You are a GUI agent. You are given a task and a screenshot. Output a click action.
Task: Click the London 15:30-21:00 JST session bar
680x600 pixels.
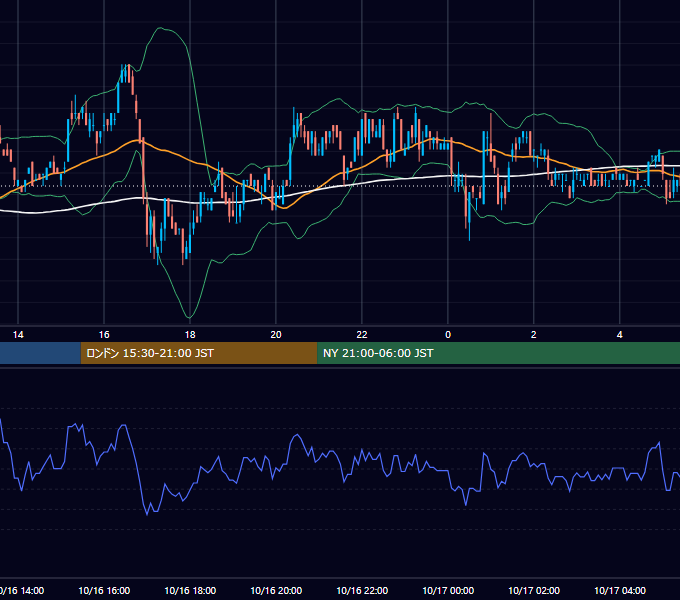click(x=199, y=353)
